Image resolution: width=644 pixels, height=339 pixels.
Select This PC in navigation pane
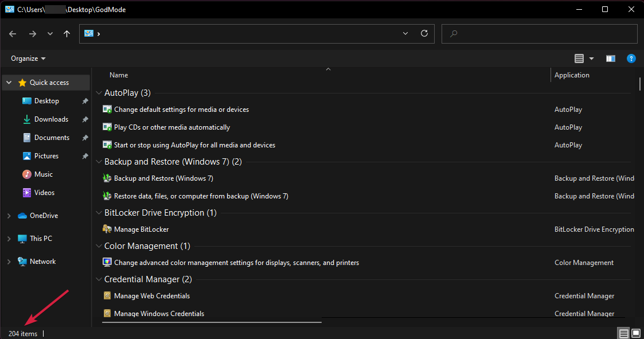point(41,239)
